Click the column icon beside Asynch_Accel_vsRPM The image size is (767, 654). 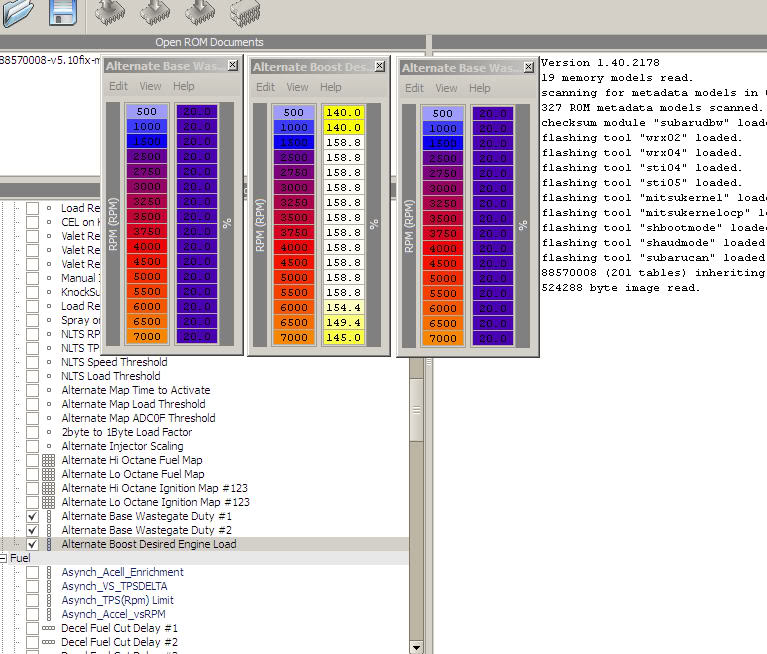[48, 614]
